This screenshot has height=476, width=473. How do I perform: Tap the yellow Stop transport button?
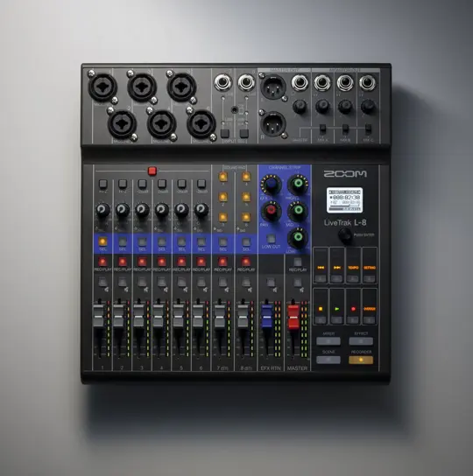pyautogui.click(x=321, y=306)
